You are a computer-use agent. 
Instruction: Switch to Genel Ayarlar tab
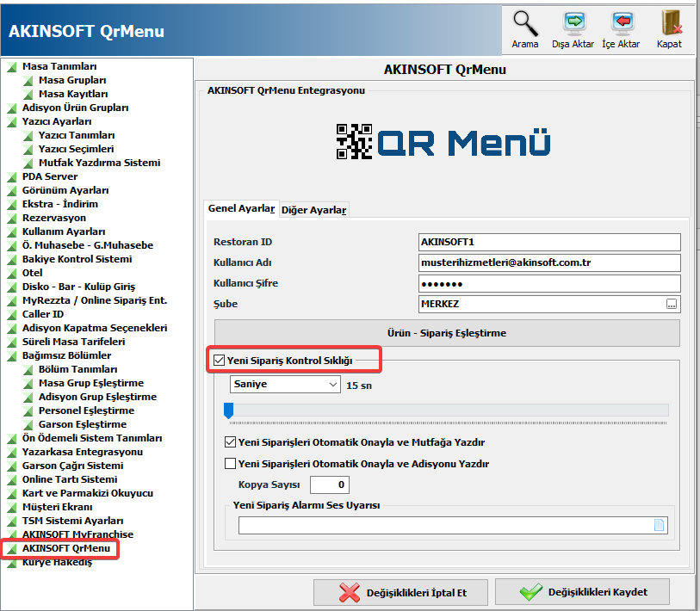(x=242, y=208)
